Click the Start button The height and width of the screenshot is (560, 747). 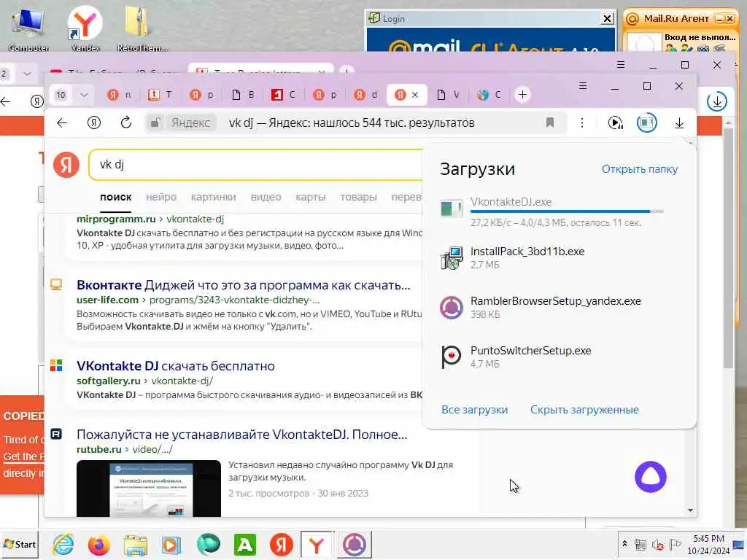pos(20,544)
